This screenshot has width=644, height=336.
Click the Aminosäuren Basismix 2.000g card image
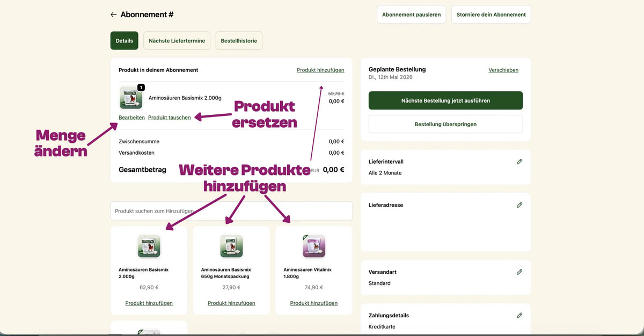[x=149, y=246]
